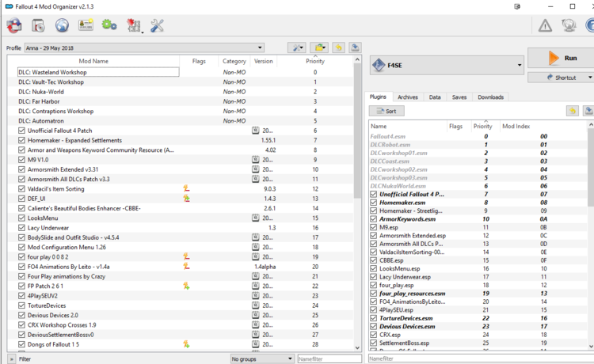The image size is (594, 364).
Task: Open the ID card profile toolbar icon
Action: click(x=86, y=25)
